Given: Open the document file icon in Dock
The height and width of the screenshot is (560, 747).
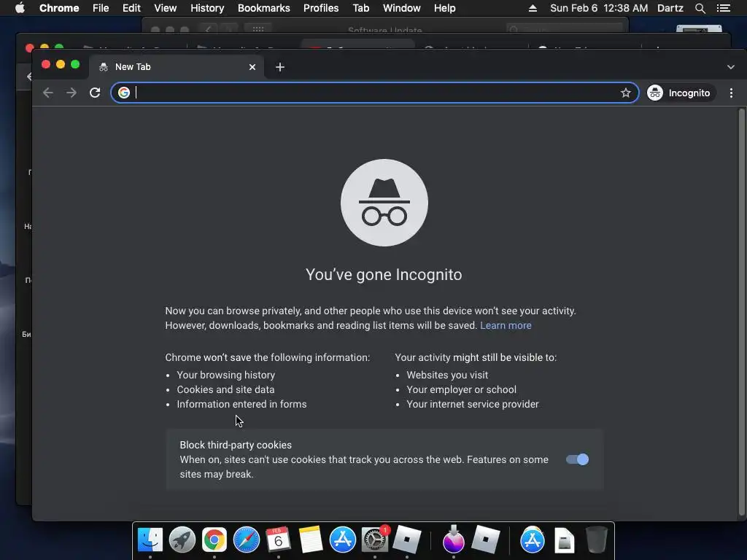Looking at the screenshot, I should click(x=564, y=540).
